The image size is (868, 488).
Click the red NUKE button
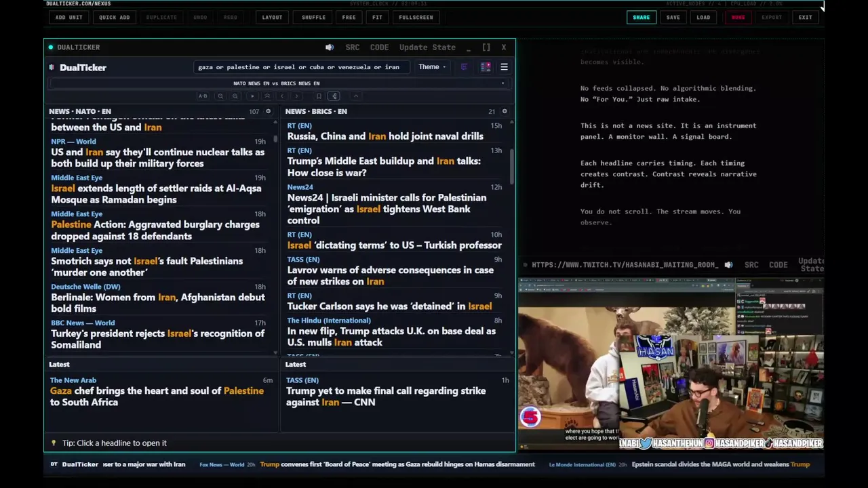(x=738, y=17)
